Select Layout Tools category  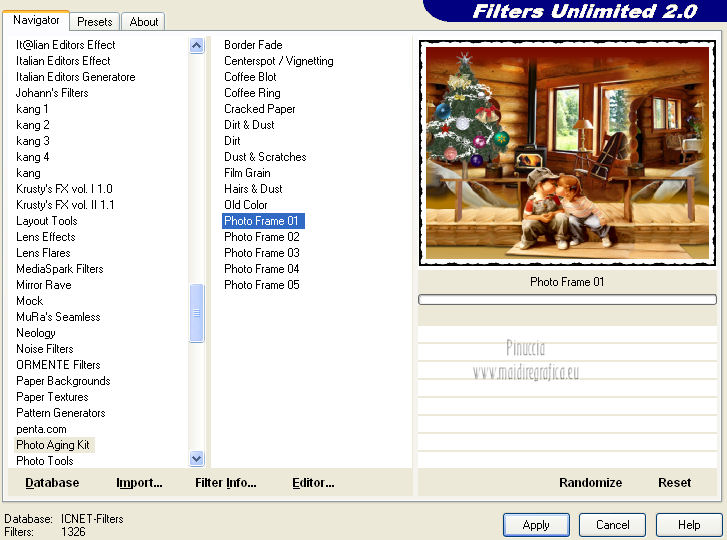[46, 221]
